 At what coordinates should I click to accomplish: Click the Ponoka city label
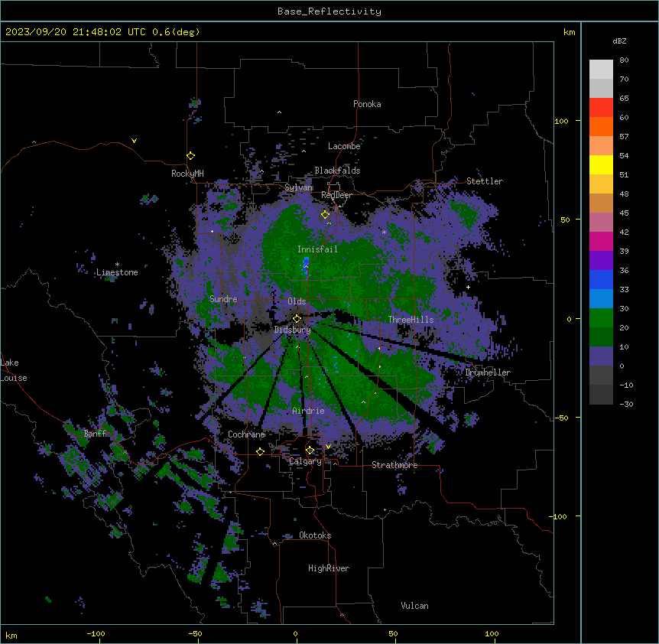[367, 104]
